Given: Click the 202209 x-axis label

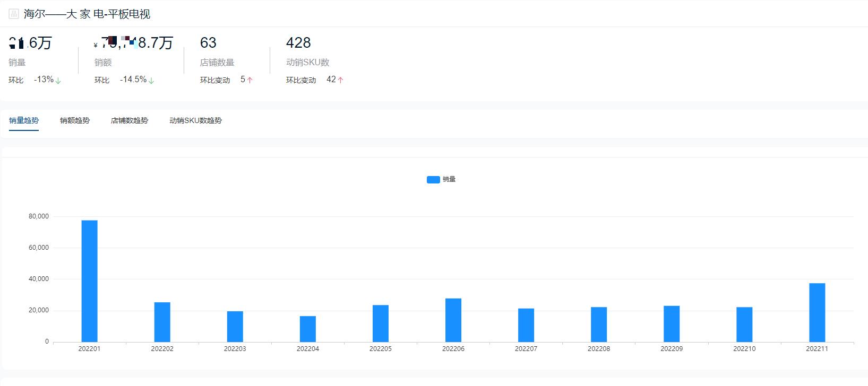Looking at the screenshot, I should pyautogui.click(x=672, y=349).
